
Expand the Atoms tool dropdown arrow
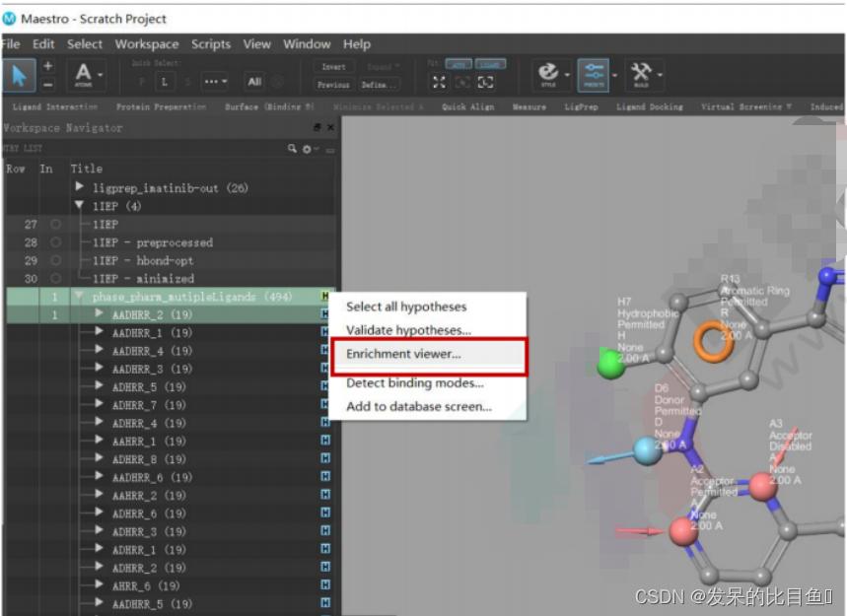pyautogui.click(x=101, y=75)
